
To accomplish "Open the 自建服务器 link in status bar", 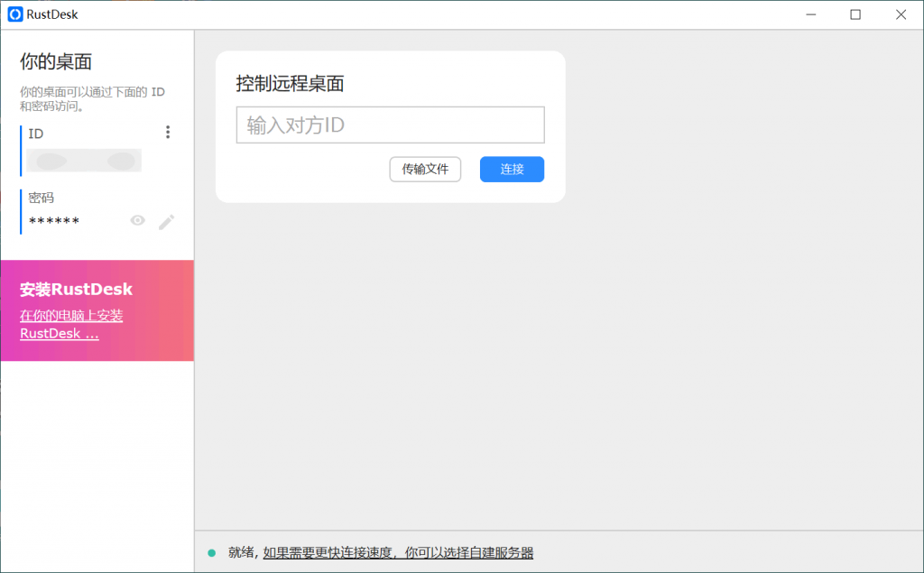I will click(x=398, y=552).
